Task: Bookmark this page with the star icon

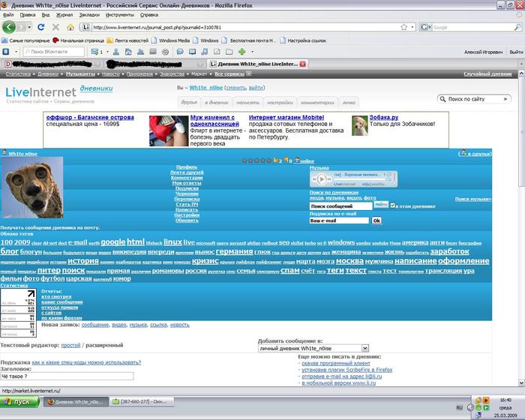Action: (x=404, y=27)
